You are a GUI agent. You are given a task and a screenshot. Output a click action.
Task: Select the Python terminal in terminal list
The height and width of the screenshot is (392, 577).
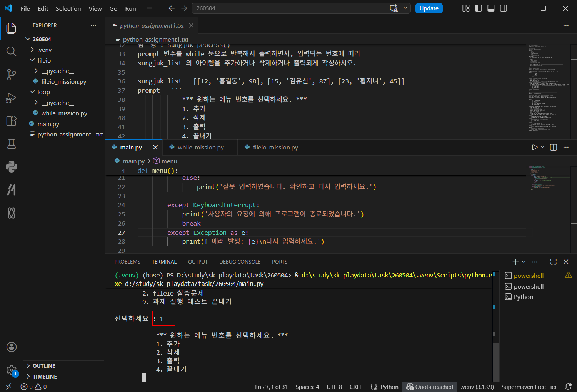click(x=524, y=297)
